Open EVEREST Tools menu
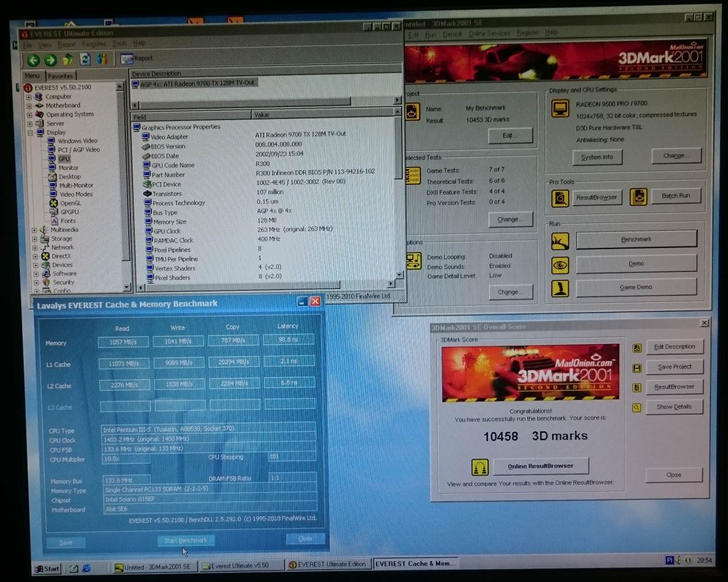Viewport: 728px width, 582px height. pyautogui.click(x=119, y=43)
